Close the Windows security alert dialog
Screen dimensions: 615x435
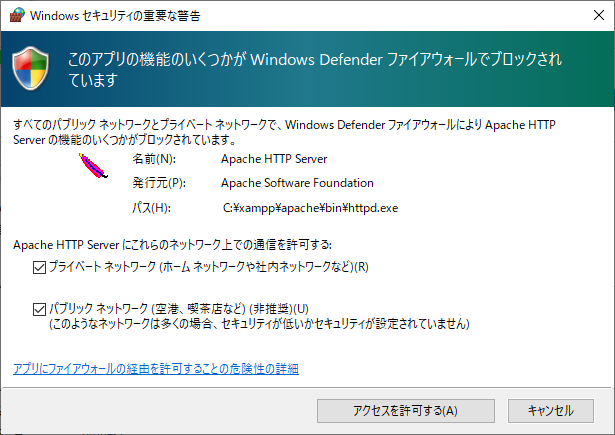591,16
